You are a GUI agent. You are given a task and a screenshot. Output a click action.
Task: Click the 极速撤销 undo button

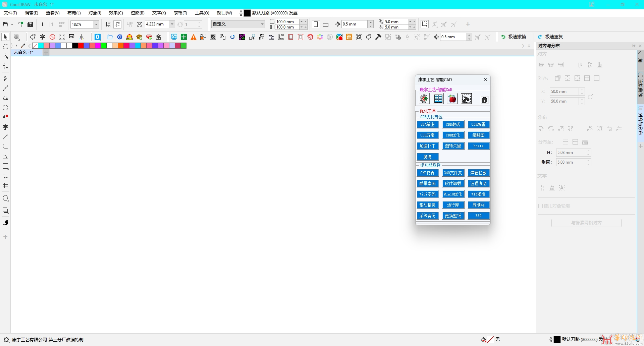pos(514,37)
